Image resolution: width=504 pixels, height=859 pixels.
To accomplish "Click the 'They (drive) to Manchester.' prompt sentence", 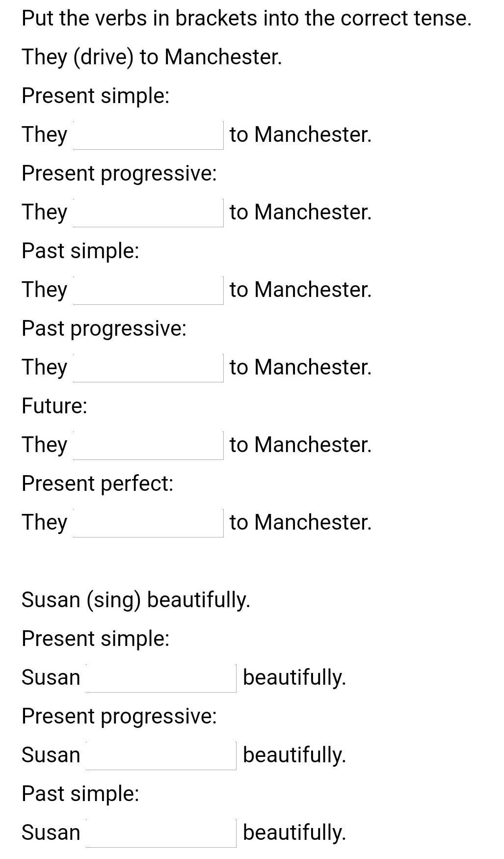I will (152, 57).
